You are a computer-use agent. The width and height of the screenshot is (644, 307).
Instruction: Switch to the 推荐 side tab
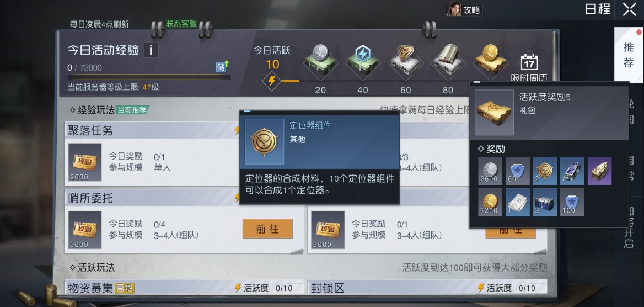(629, 54)
